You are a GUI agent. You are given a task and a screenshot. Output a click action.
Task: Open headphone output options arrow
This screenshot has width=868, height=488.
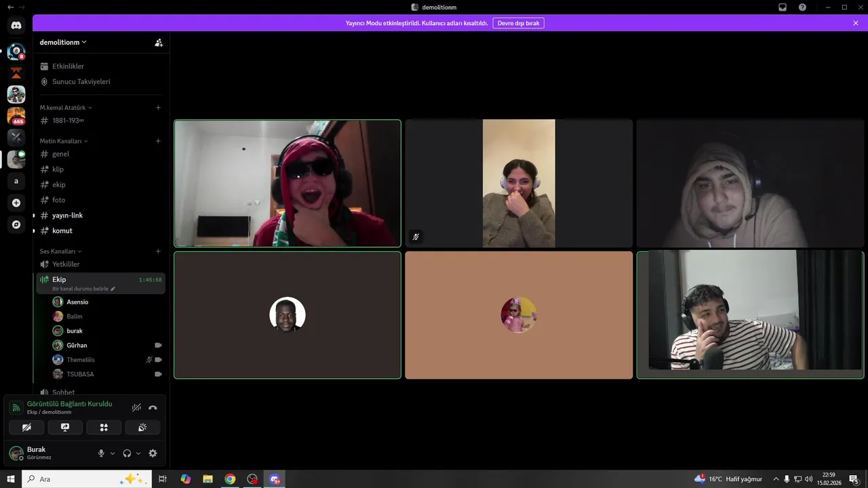coord(138,453)
